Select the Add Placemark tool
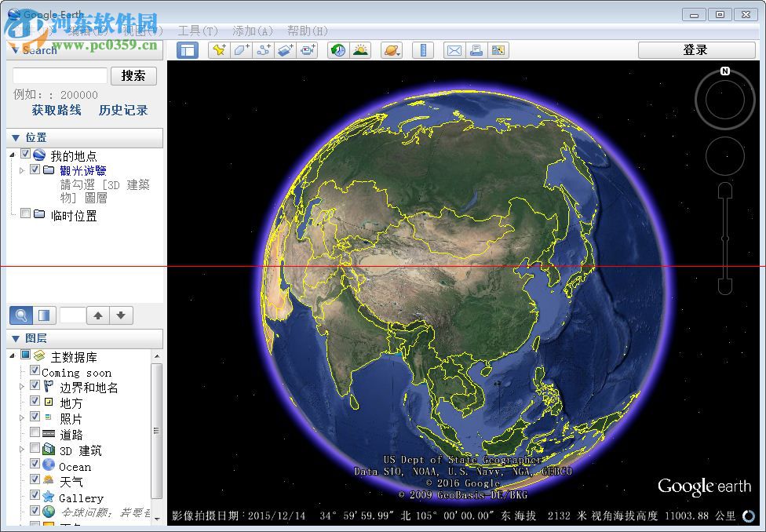 point(218,49)
